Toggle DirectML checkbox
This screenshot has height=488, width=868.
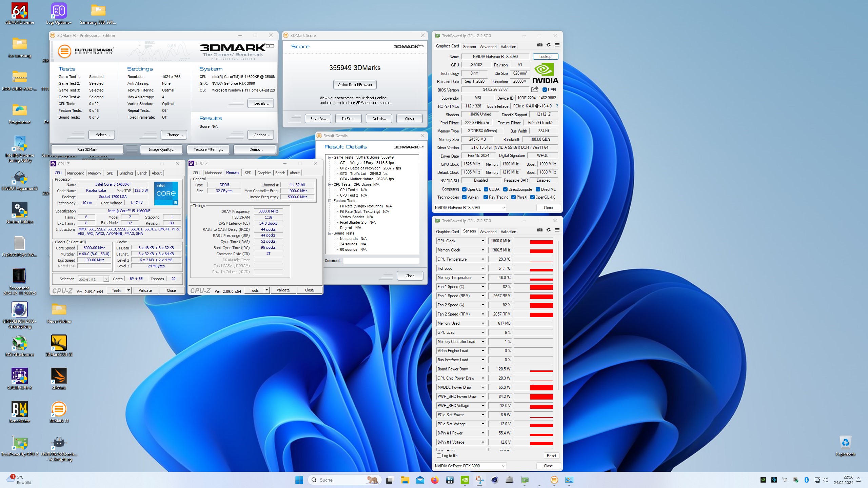click(x=538, y=189)
